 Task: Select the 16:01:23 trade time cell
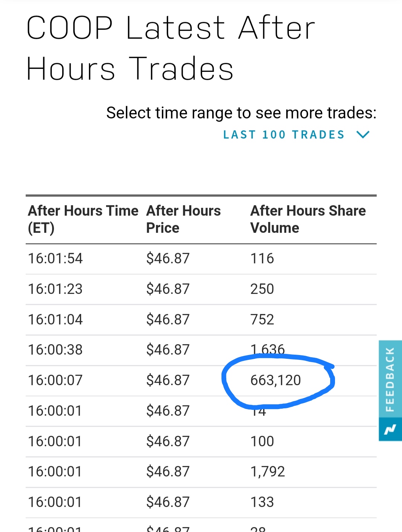55,289
